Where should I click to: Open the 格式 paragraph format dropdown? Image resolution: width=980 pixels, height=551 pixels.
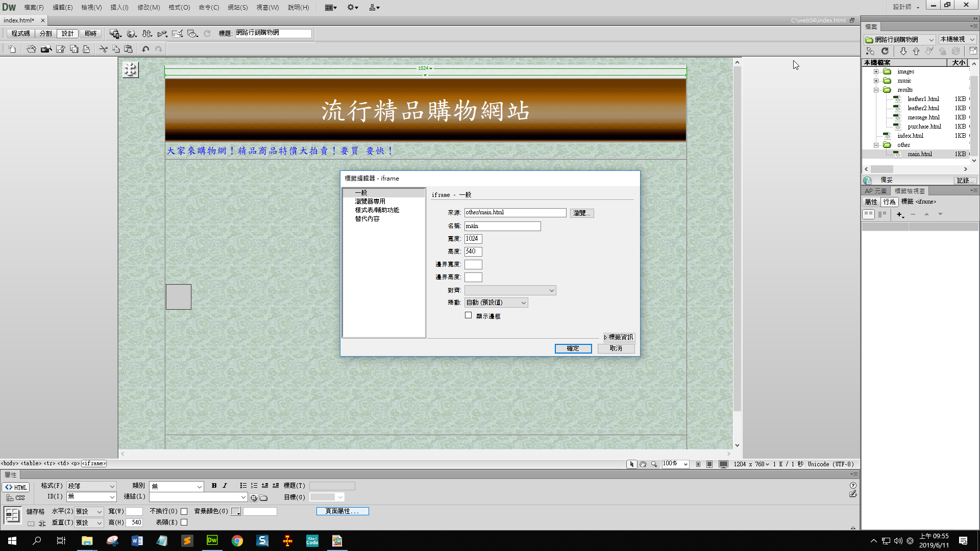coord(91,486)
